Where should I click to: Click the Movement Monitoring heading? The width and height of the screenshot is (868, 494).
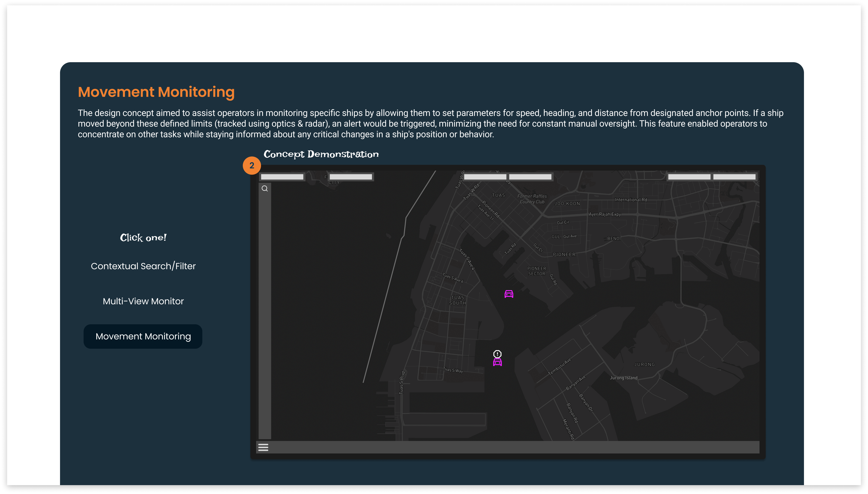pos(156,92)
